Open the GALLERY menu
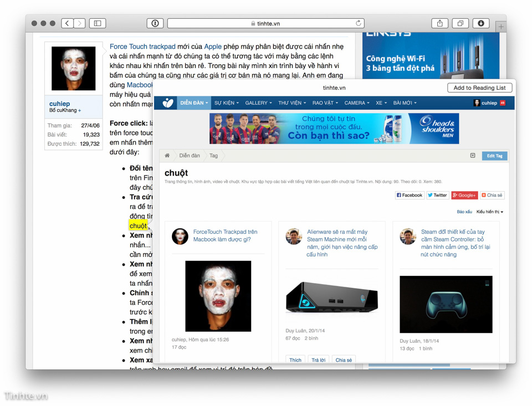532x406 pixels. tap(259, 103)
